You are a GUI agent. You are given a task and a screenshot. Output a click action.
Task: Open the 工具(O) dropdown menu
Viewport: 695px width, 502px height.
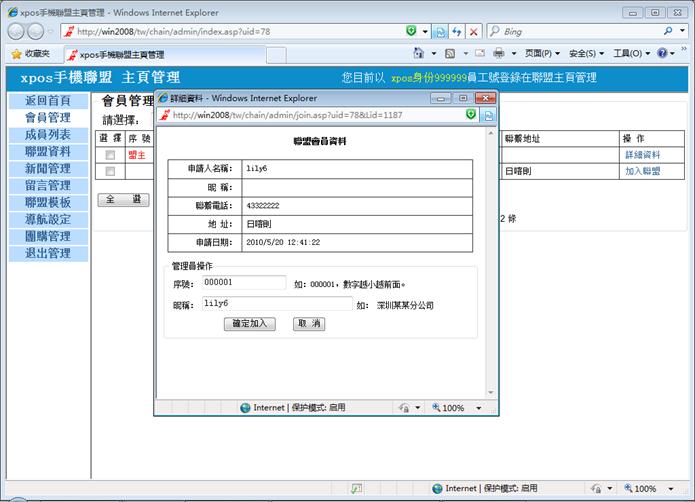630,53
